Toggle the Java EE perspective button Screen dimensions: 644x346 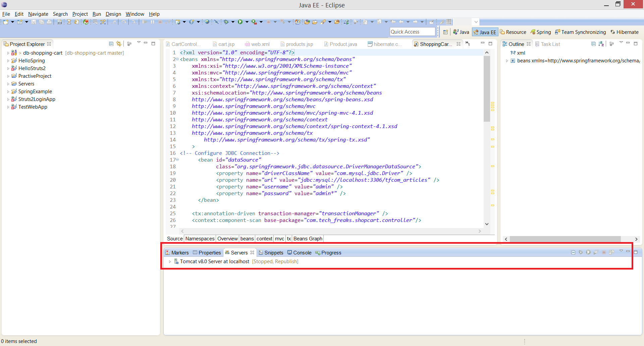coord(485,32)
